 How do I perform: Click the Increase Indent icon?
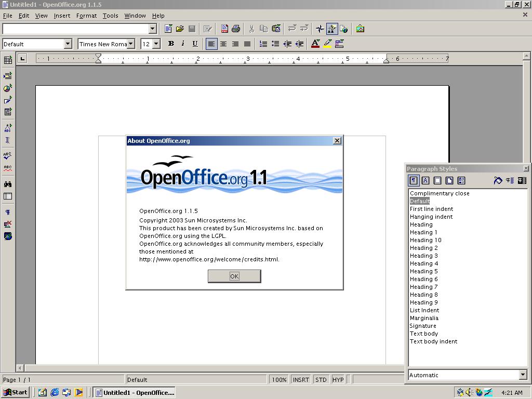pos(300,44)
